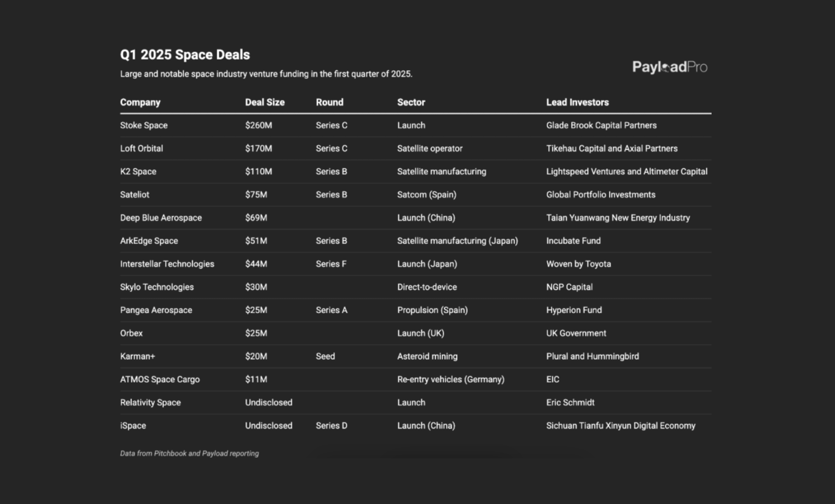Viewport: 835px width, 504px height.
Task: Select the subtitle about venture funding
Action: [266, 74]
